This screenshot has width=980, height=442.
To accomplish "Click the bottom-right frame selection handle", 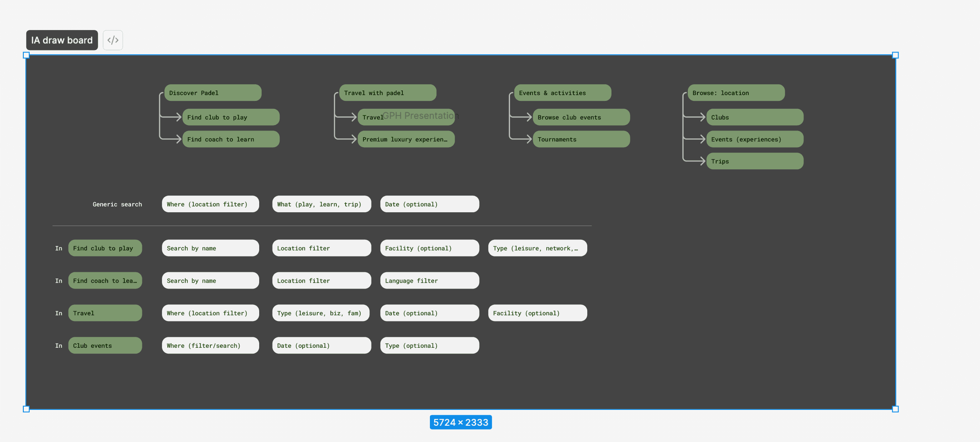I will [895, 409].
